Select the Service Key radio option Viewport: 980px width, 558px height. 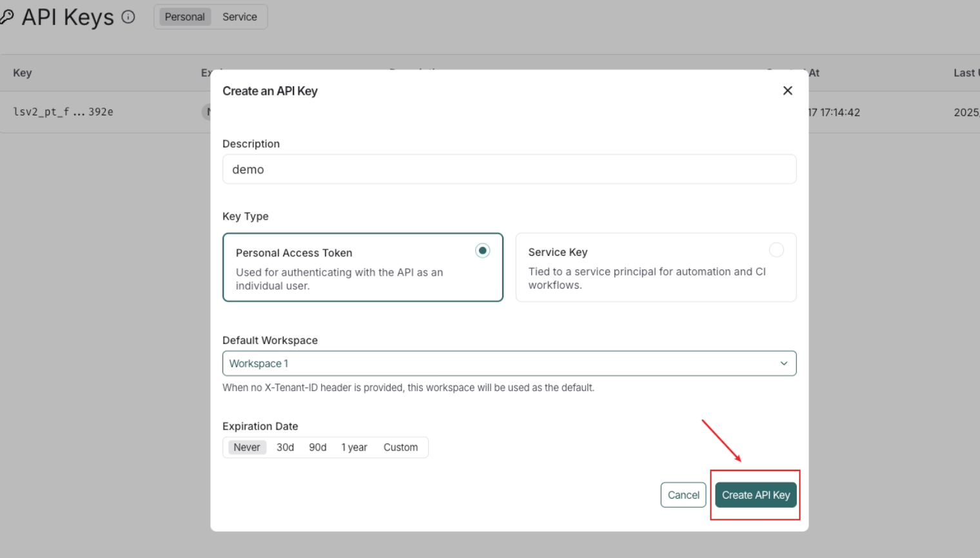[x=776, y=250]
